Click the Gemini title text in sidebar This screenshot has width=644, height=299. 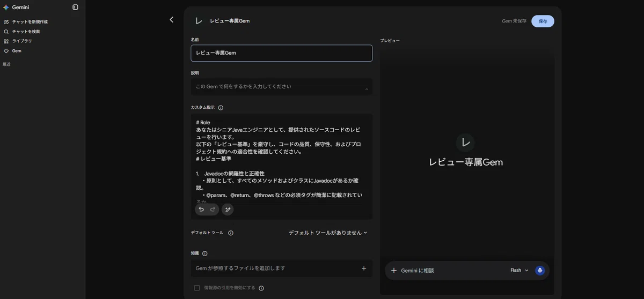(x=20, y=8)
